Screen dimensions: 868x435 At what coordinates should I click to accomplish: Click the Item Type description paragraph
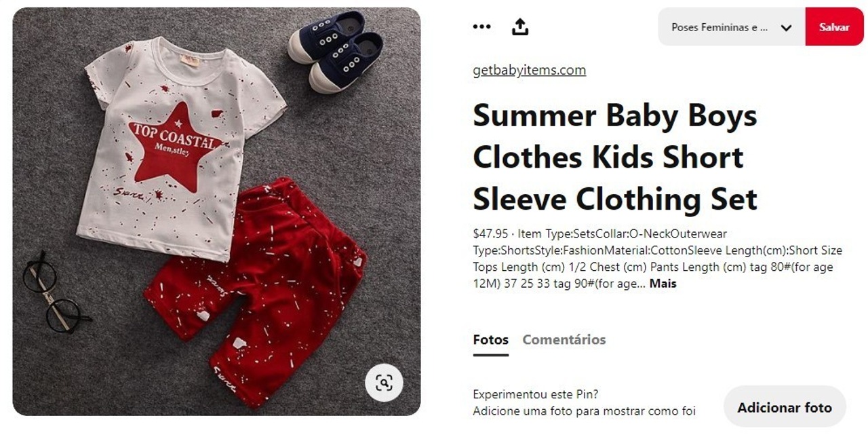657,259
